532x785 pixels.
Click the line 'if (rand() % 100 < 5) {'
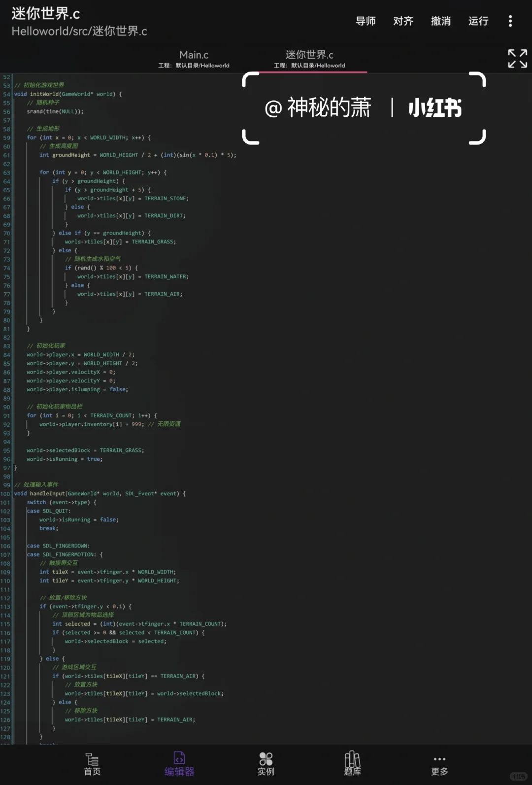pyautogui.click(x=101, y=268)
